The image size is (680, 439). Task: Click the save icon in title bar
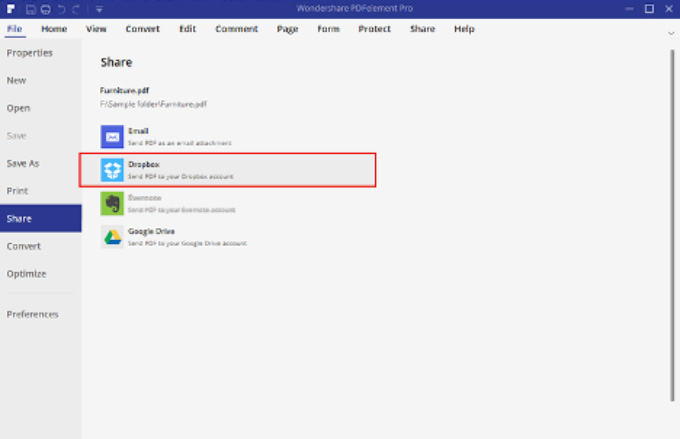[x=32, y=9]
